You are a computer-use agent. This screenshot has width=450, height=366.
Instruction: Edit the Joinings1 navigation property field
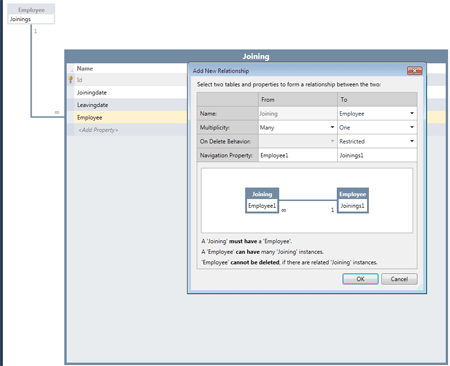pyautogui.click(x=377, y=155)
